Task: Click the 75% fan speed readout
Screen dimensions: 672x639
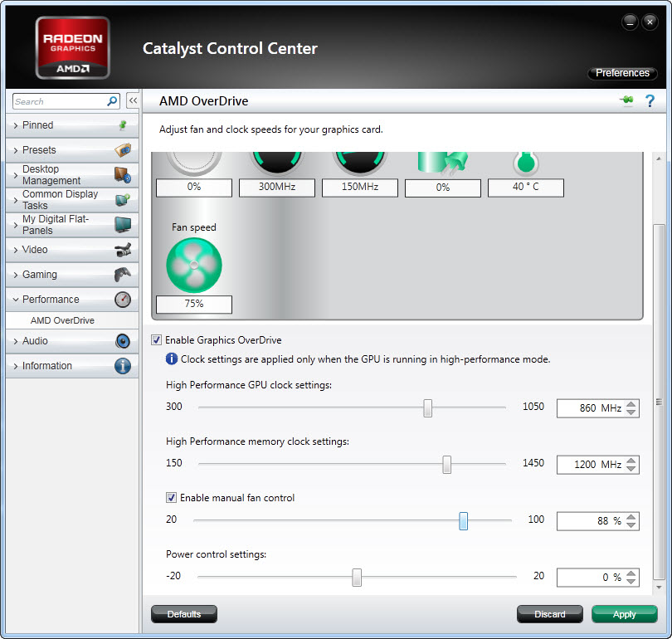Action: point(194,305)
